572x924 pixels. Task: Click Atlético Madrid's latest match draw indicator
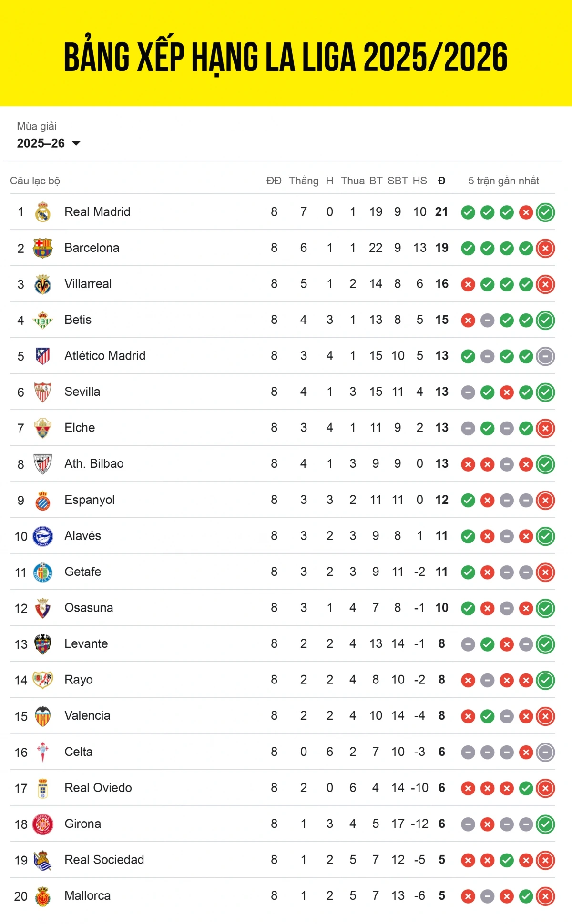tap(545, 356)
